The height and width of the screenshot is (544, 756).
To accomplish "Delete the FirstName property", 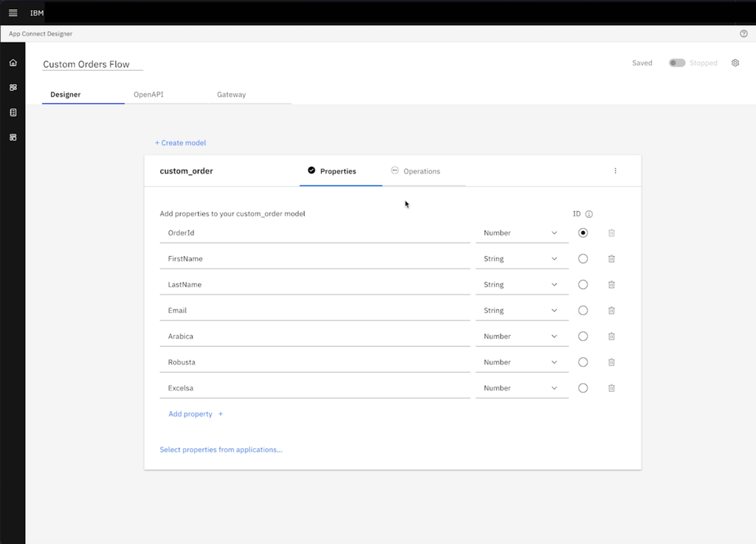I will pos(611,259).
